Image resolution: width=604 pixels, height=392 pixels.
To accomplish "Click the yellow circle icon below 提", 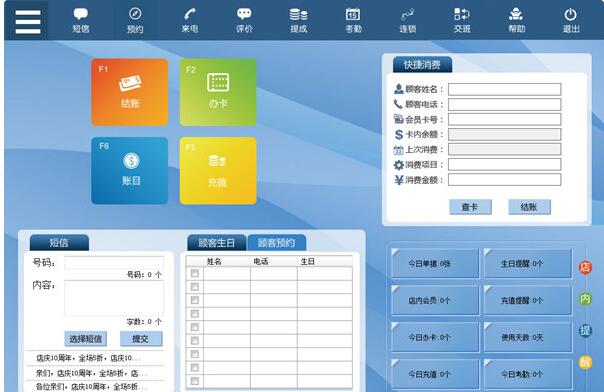I will [585, 362].
